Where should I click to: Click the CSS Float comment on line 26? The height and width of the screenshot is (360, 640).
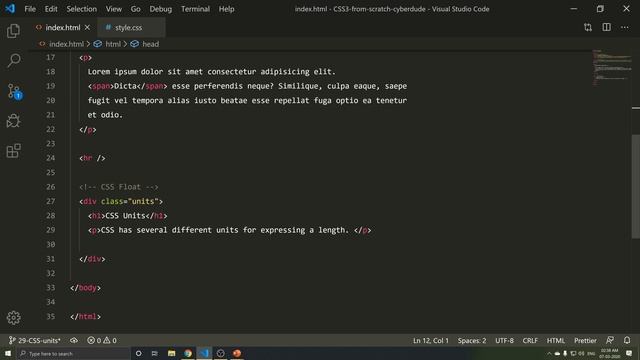pos(119,187)
